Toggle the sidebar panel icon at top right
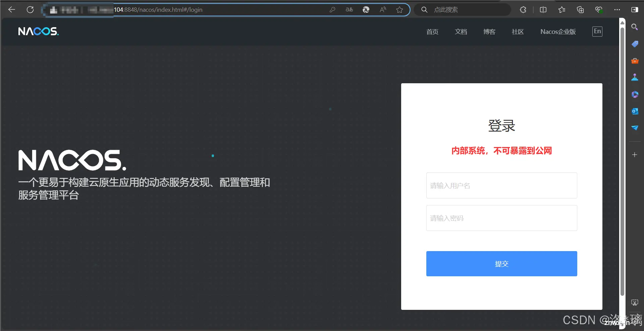 [635, 10]
